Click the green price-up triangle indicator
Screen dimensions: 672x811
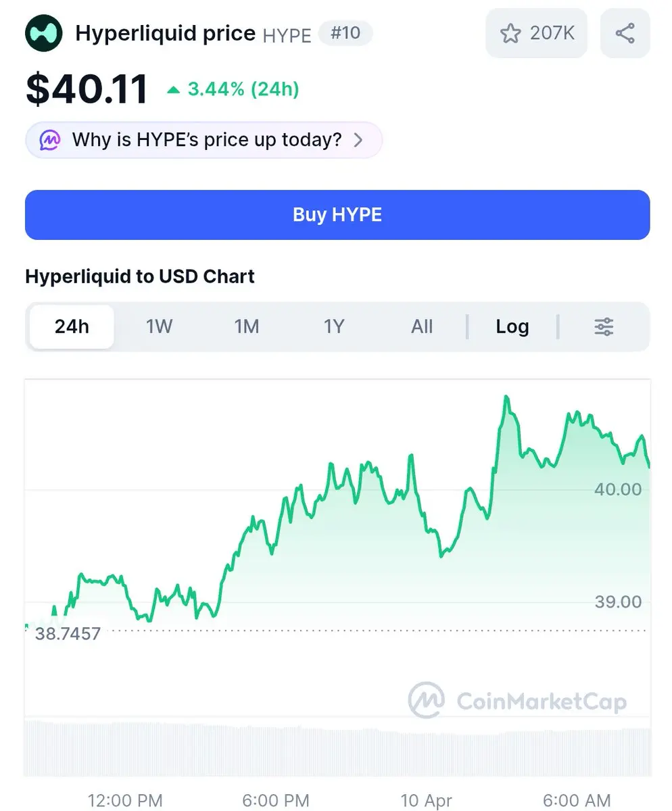[174, 89]
